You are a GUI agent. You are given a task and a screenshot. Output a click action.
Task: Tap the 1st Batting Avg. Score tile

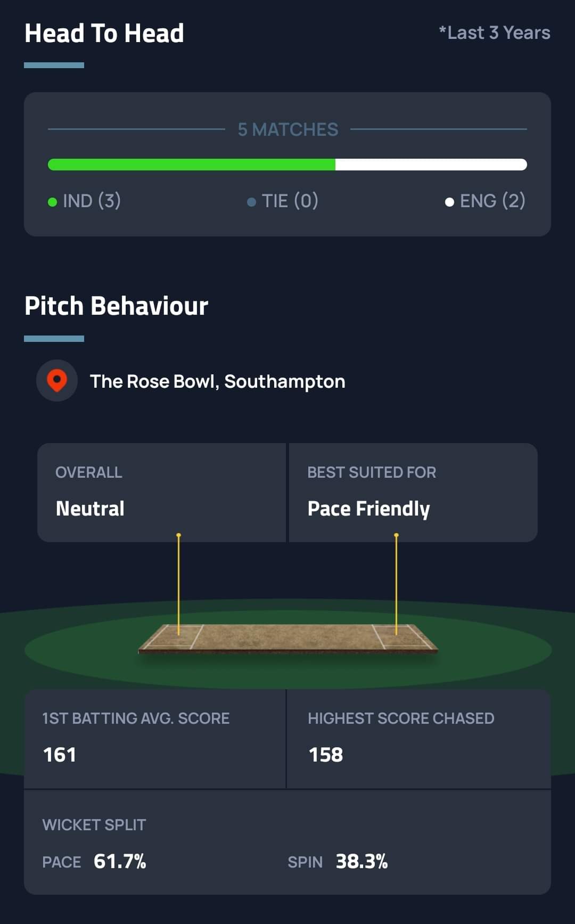(x=155, y=738)
